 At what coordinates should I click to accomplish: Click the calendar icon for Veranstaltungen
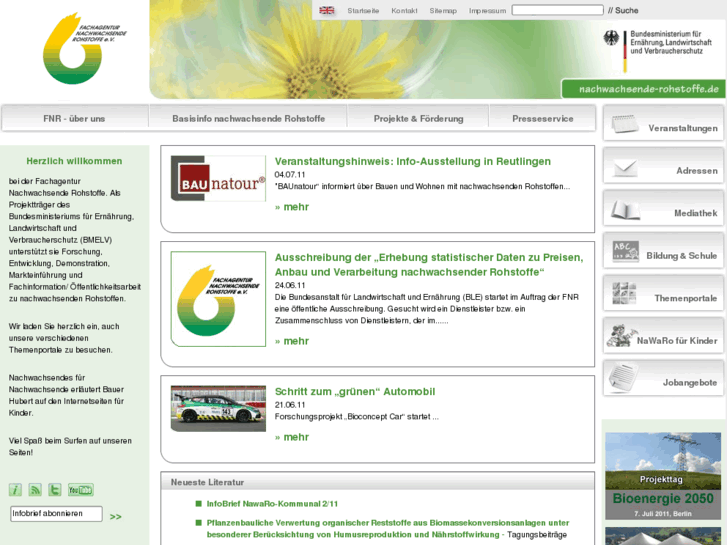coord(625,124)
